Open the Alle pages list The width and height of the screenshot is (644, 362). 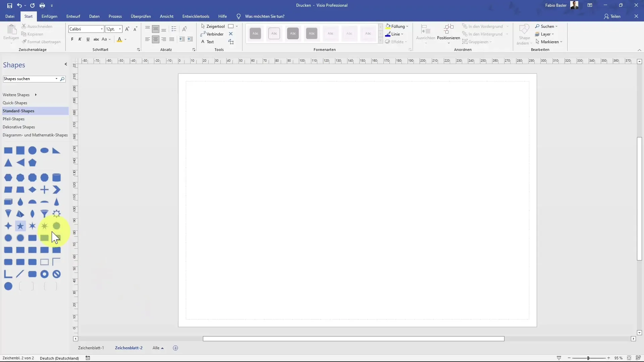158,348
